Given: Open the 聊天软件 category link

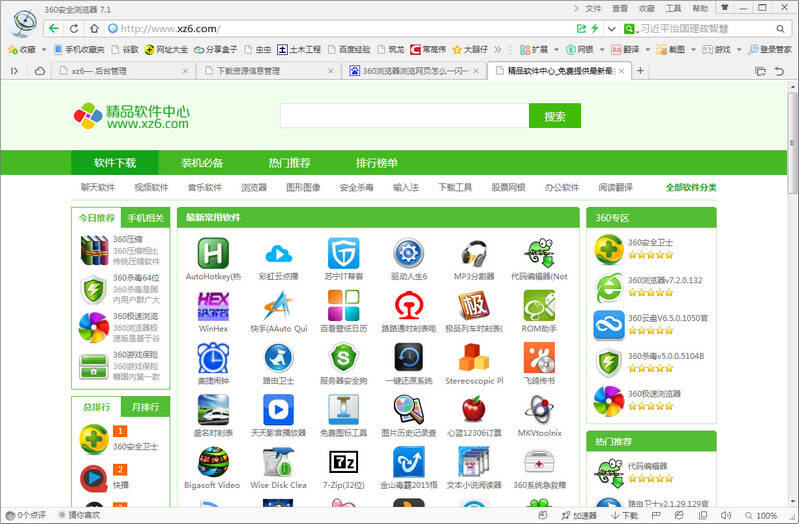Looking at the screenshot, I should (x=98, y=188).
